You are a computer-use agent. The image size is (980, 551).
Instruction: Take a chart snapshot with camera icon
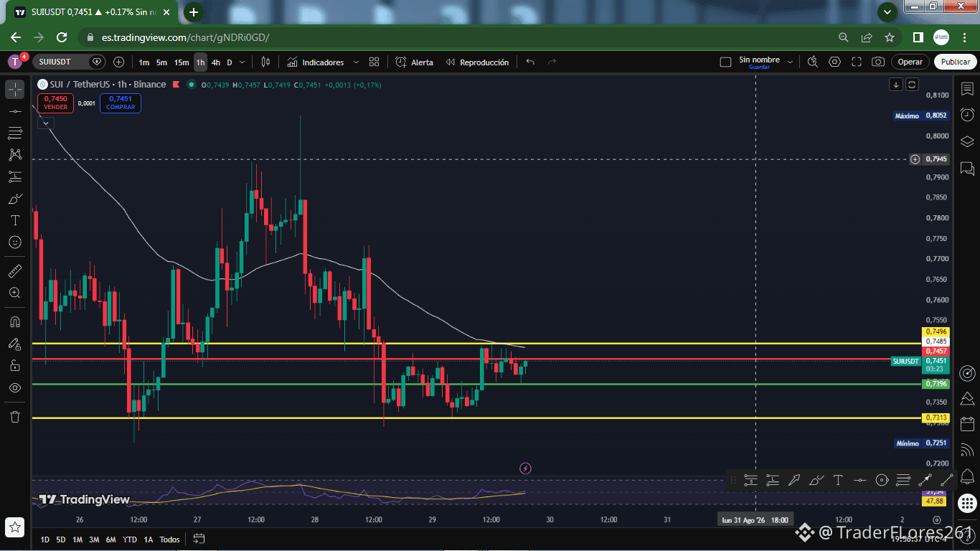tap(878, 62)
